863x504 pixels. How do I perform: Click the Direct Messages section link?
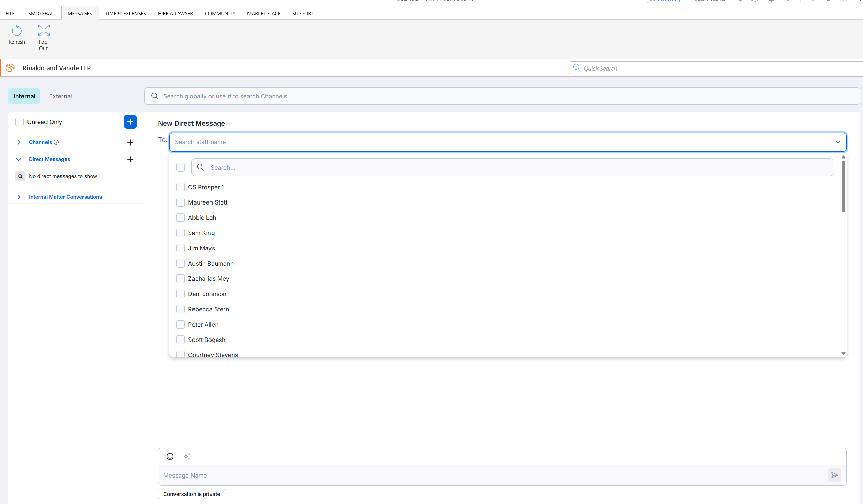[49, 159]
